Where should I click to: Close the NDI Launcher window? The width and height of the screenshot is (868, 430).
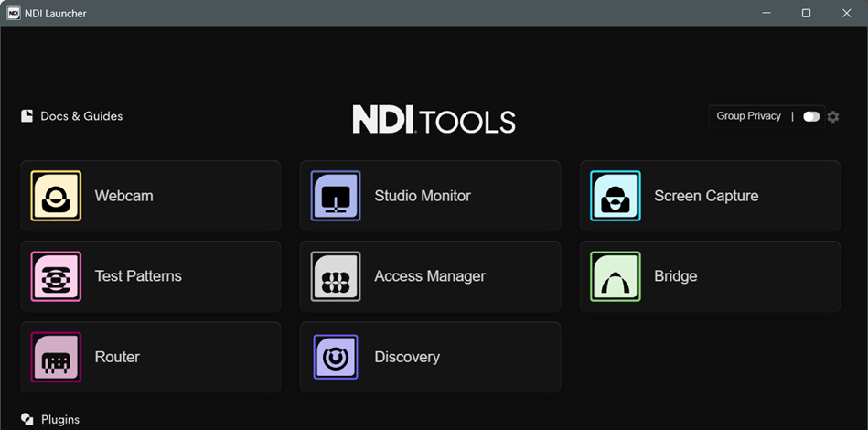tap(846, 14)
